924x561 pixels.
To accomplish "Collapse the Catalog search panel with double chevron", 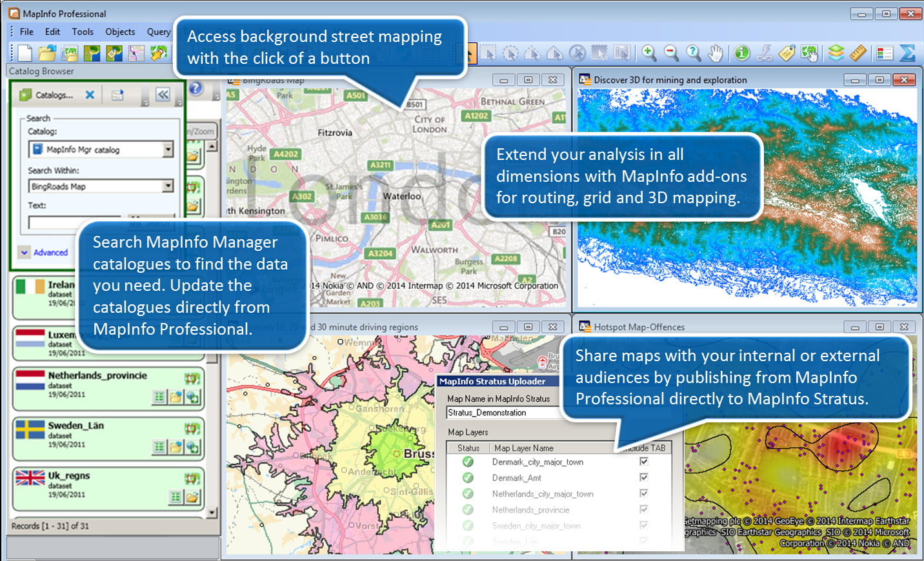I will coord(163,95).
